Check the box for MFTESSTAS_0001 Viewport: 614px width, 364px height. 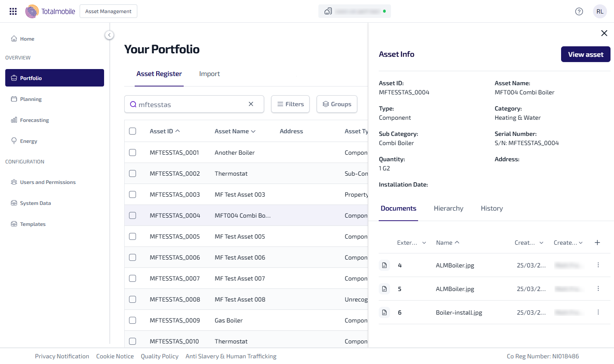(x=133, y=153)
